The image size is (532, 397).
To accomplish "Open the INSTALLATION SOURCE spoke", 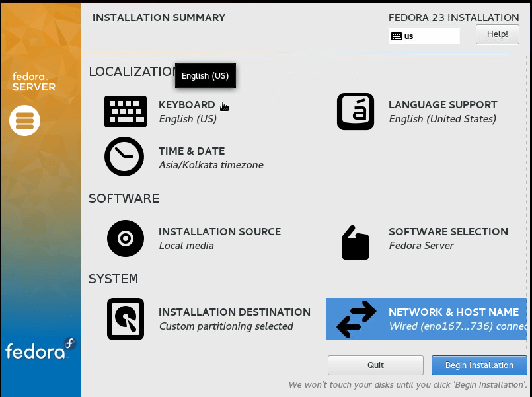I will tap(219, 232).
